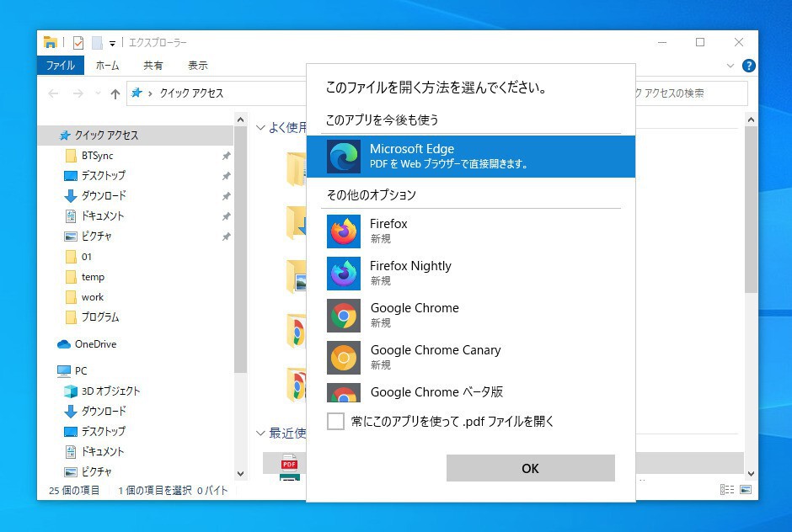This screenshot has width=792, height=532.
Task: Open the BTSync folder in sidebar
Action: coord(98,156)
